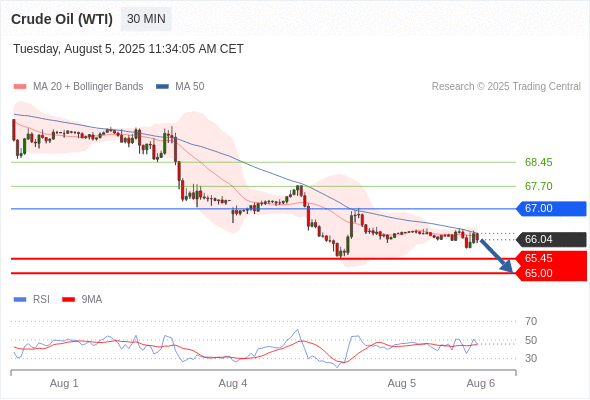Screen dimensions: 590x400
Task: Click the blue MA 50 legend swatch
Action: (x=162, y=87)
